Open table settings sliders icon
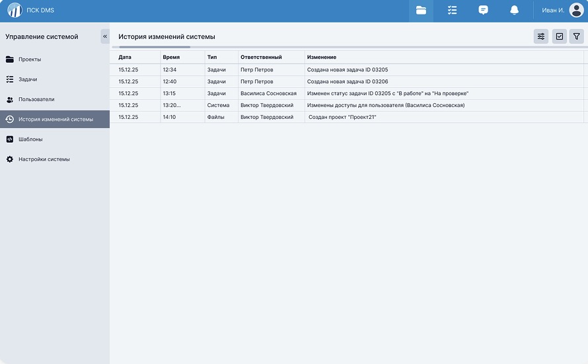588x364 pixels. (x=541, y=36)
